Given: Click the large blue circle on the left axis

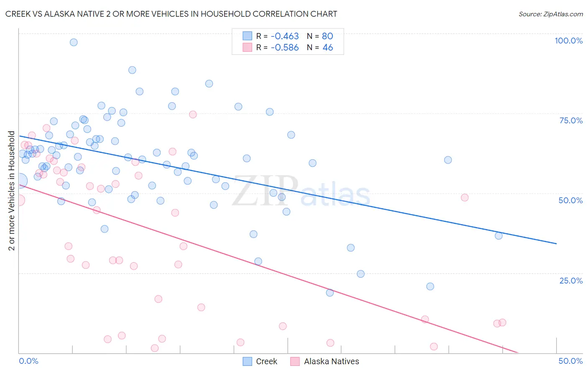Looking at the screenshot, I should (x=20, y=181).
